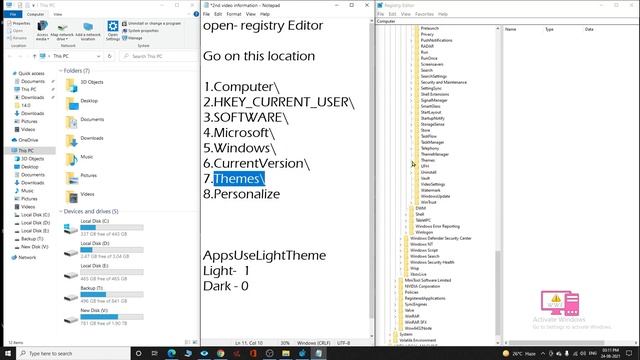
Task: Expand the NVIDIA Corporation registry key
Action: tap(396, 287)
